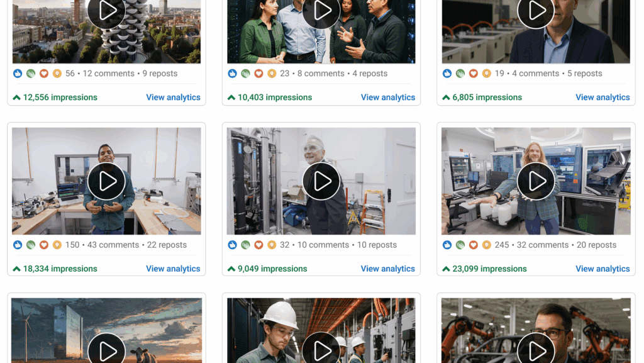Open the '22 reposts' count
Screen dimensions: 644x363
(167, 245)
